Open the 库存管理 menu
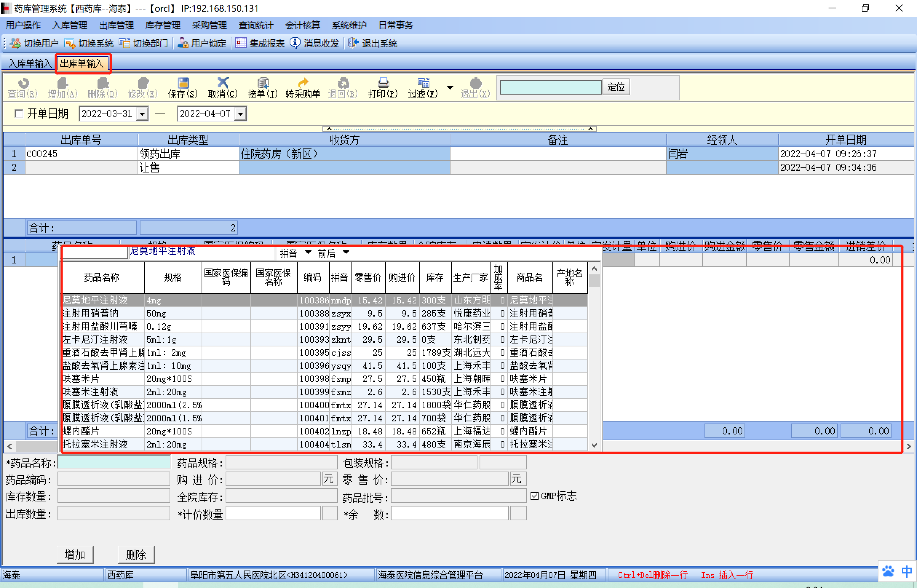The image size is (917, 588). click(163, 25)
